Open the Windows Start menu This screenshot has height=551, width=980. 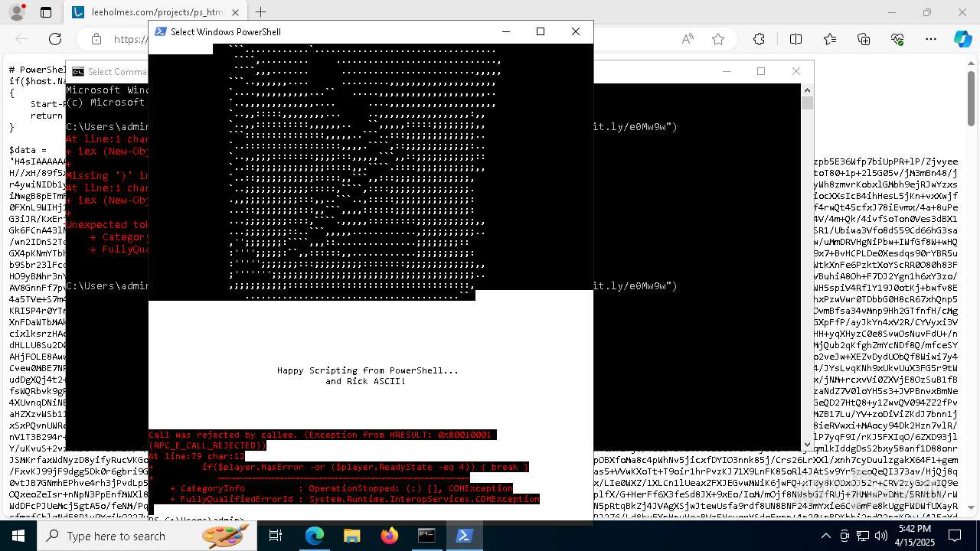pos(18,536)
